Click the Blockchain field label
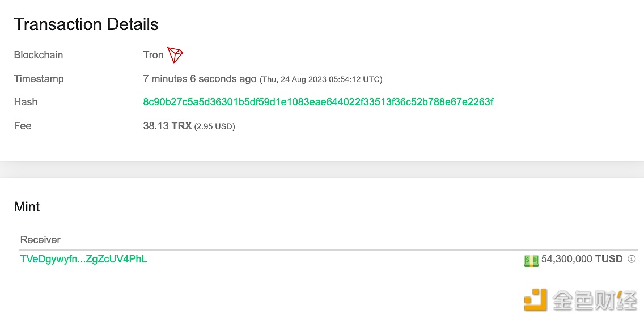 39,55
